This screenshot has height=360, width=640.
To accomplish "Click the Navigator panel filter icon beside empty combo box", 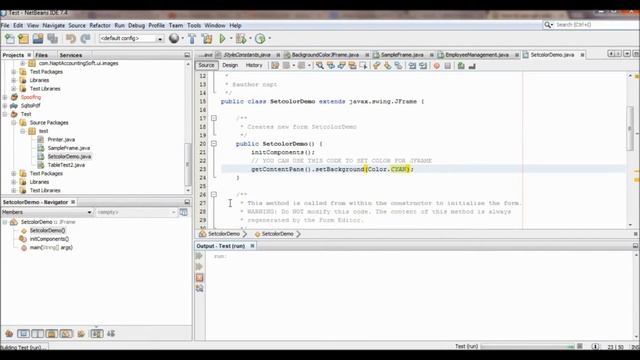I will click(x=184, y=212).
